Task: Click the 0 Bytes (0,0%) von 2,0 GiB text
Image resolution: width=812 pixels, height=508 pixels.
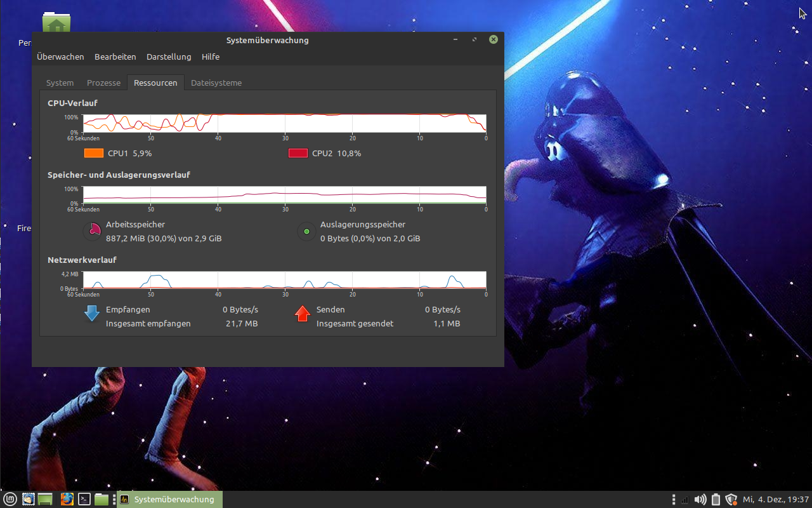Action: [370, 239]
